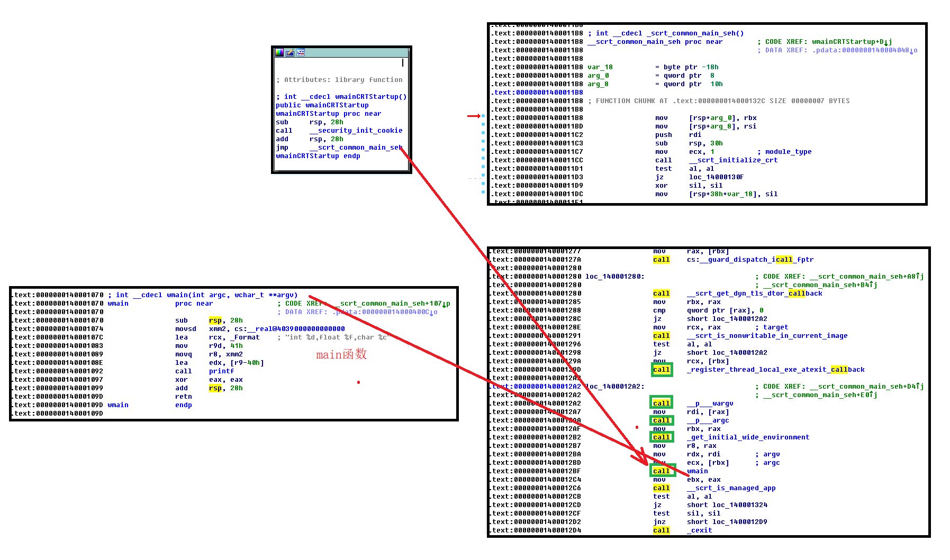950x560 pixels.
Task: Click the 'push rdi' instruction operand
Action: [695, 135]
